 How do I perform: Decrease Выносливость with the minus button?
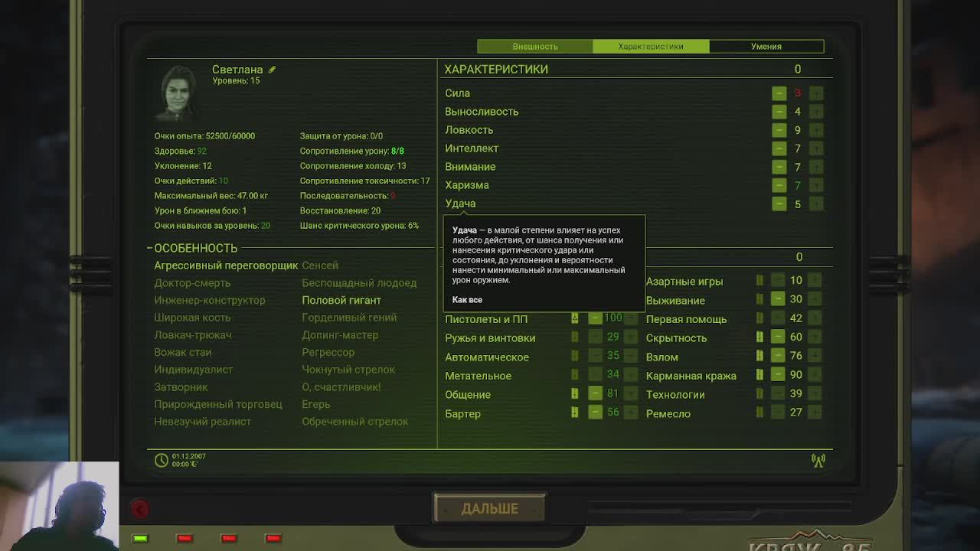coord(779,111)
